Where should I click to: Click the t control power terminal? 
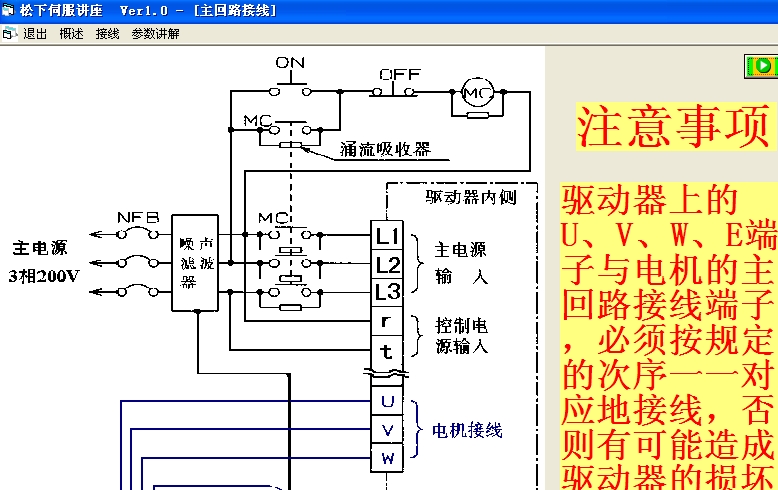coord(387,350)
